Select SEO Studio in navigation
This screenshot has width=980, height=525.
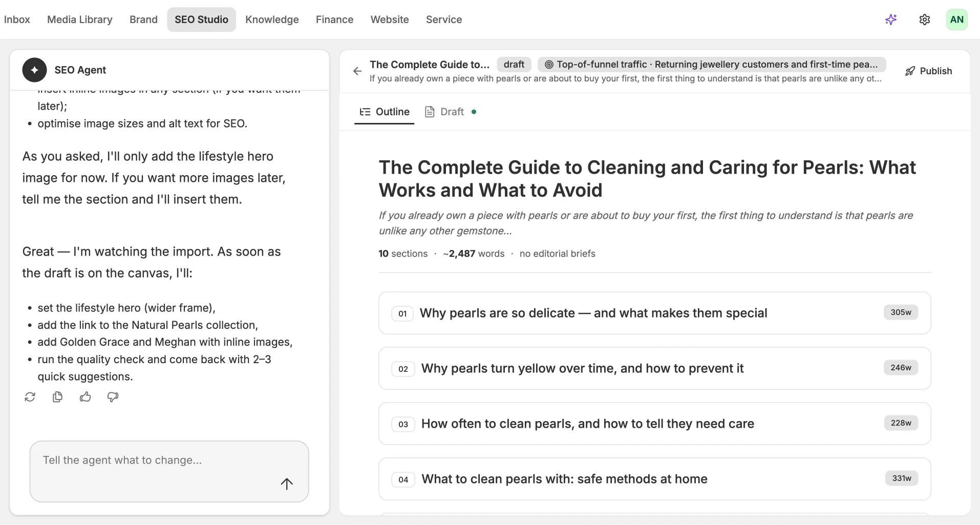tap(201, 19)
